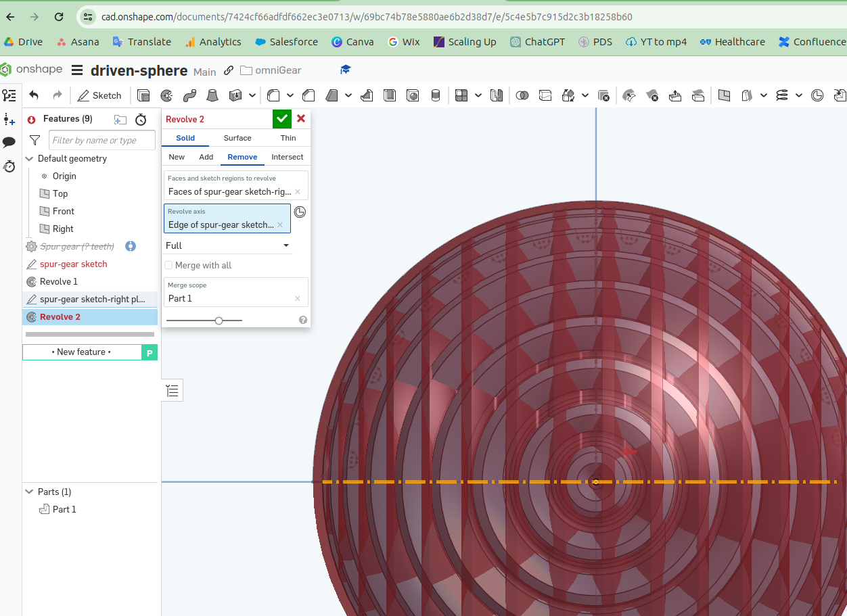Select the Split tool
Image resolution: width=847 pixels, height=616 pixels.
point(545,95)
